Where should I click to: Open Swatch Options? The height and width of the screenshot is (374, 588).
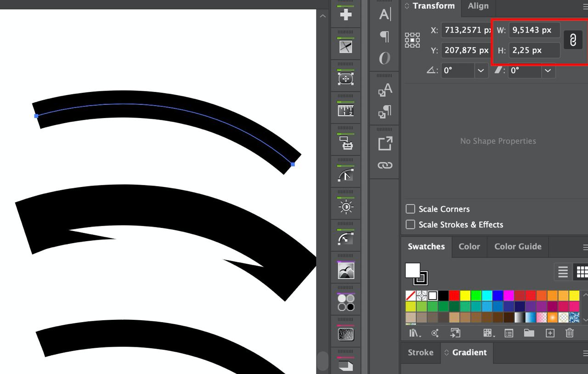coord(509,333)
